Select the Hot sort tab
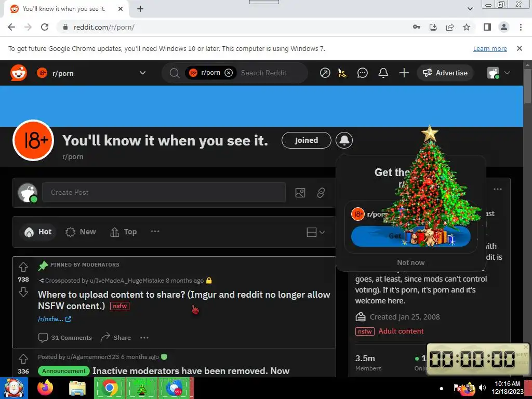Screen dimensions: 532x399 point(38,232)
